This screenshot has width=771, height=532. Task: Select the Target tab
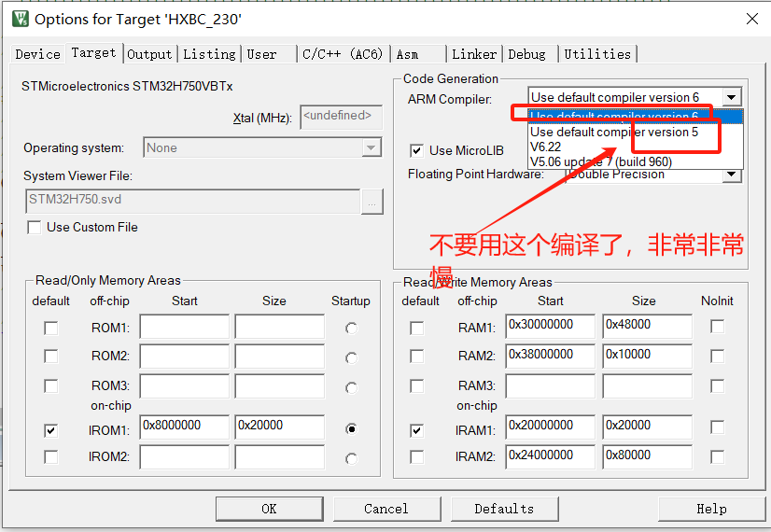tap(94, 52)
